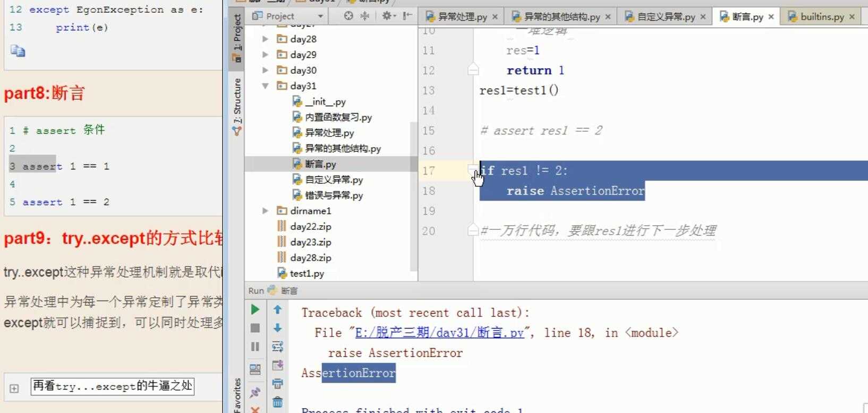The height and width of the screenshot is (413, 868).
Task: Click the Pause output icon
Action: click(x=255, y=347)
